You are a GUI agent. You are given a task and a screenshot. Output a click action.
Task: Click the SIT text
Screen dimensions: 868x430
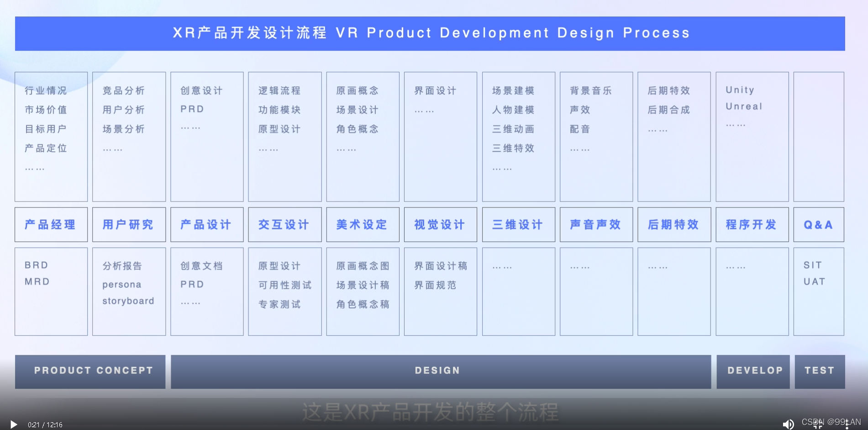[813, 265]
